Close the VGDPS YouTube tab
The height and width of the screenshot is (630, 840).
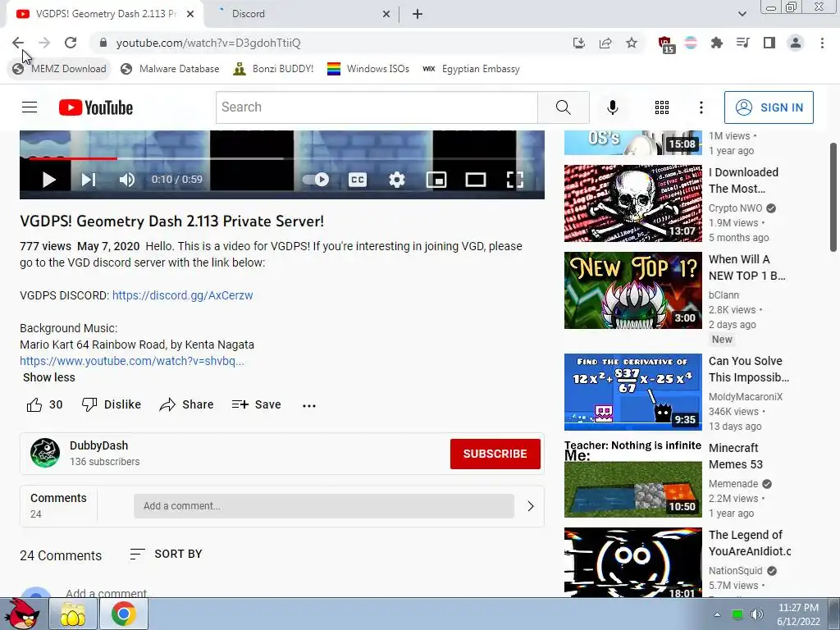[190, 14]
